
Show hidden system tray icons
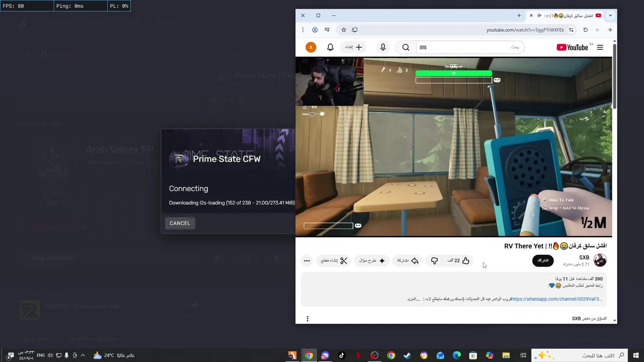tap(83, 355)
